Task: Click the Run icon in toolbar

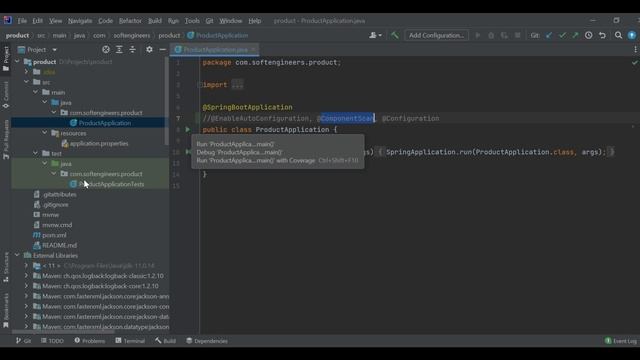Action: click(478, 36)
